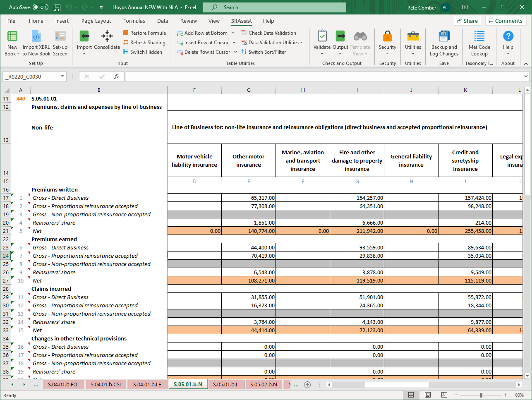Screen dimensions: 532x400
Task: Click Import XBRL to New Book
Action: click(36, 43)
